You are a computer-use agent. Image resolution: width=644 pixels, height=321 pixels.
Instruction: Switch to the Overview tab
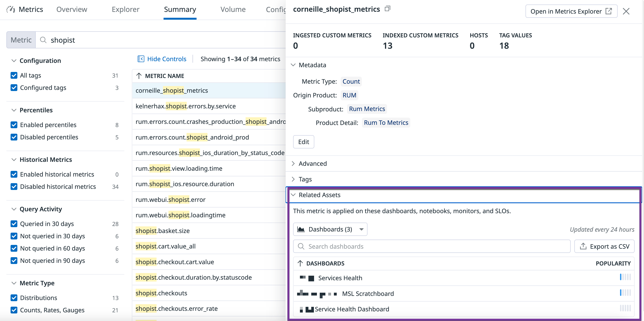[x=72, y=9]
